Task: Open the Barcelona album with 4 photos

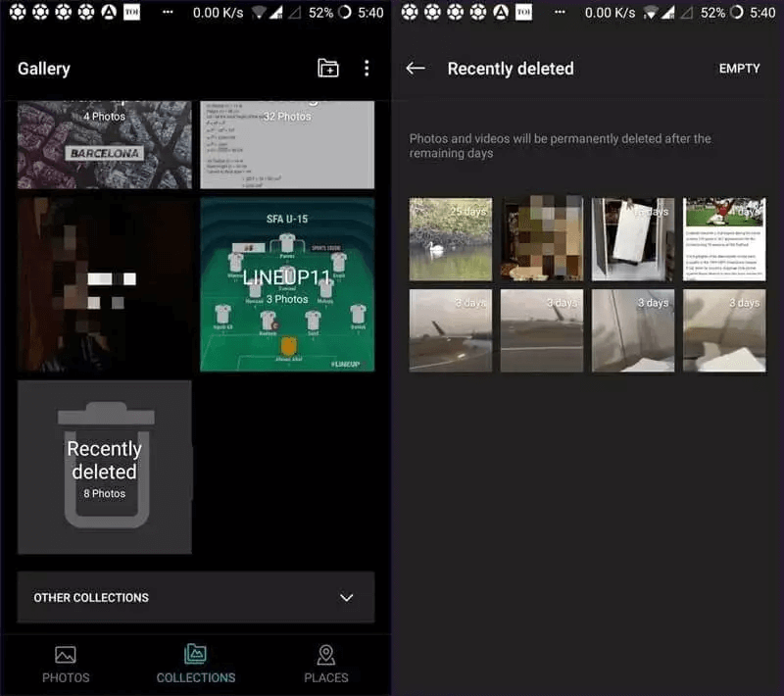Action: point(105,144)
